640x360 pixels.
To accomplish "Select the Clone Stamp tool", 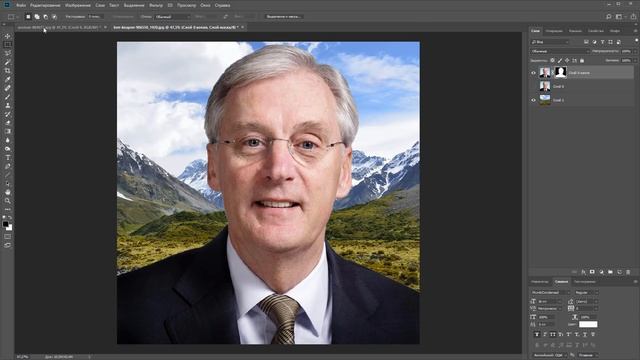I will (7, 105).
